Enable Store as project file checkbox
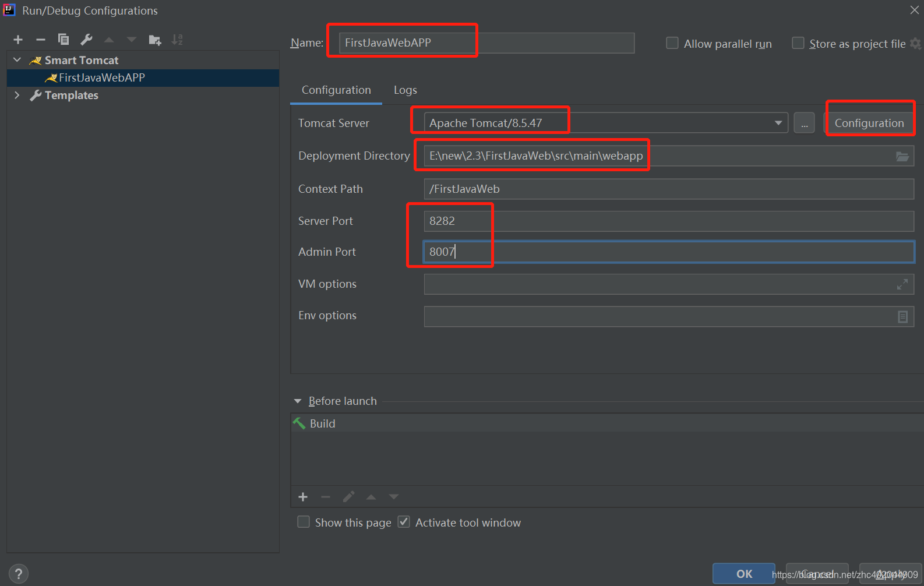The width and height of the screenshot is (924, 586). [798, 43]
